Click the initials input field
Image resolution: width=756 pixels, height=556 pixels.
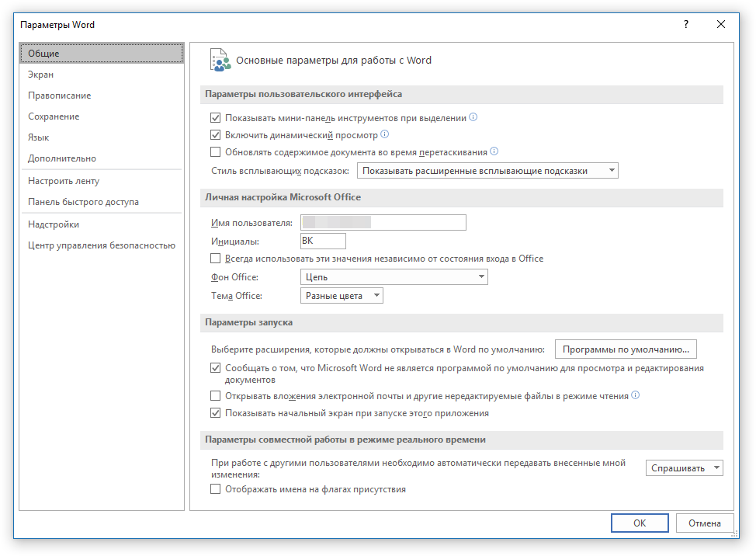tap(323, 242)
